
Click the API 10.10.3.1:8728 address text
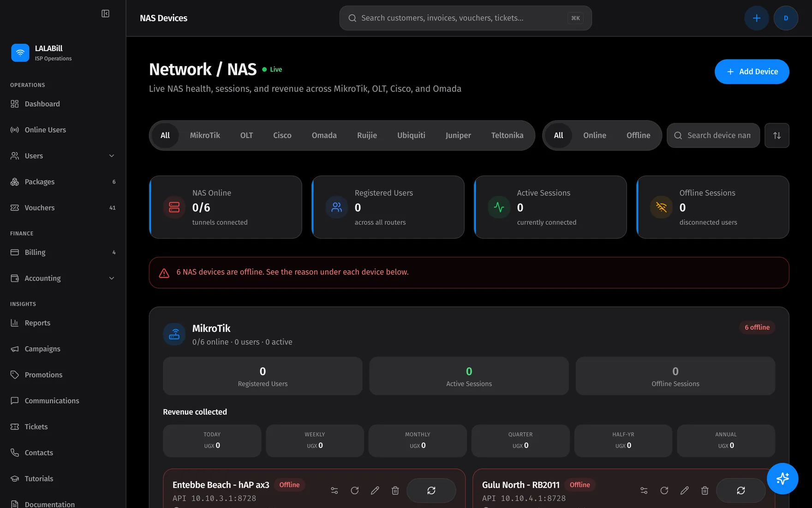point(214,498)
